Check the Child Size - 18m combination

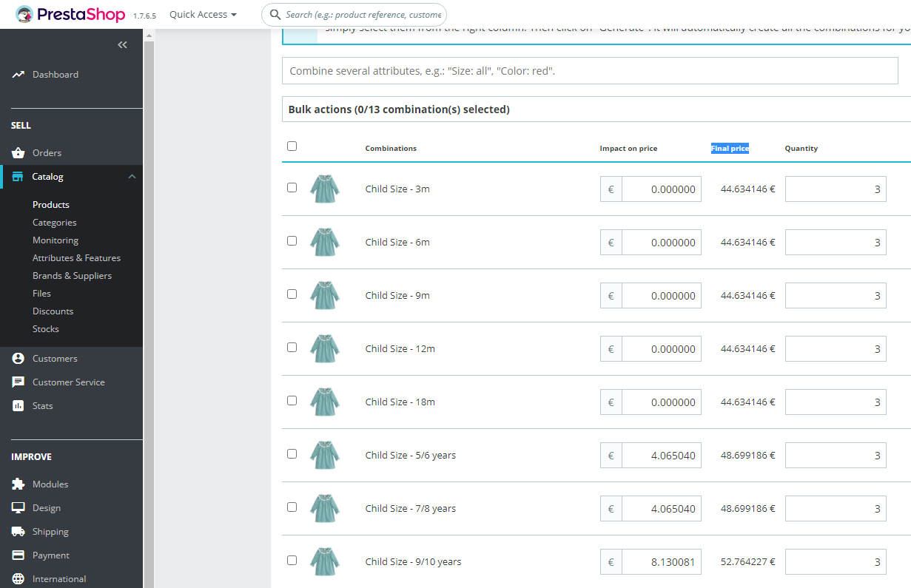coord(292,401)
